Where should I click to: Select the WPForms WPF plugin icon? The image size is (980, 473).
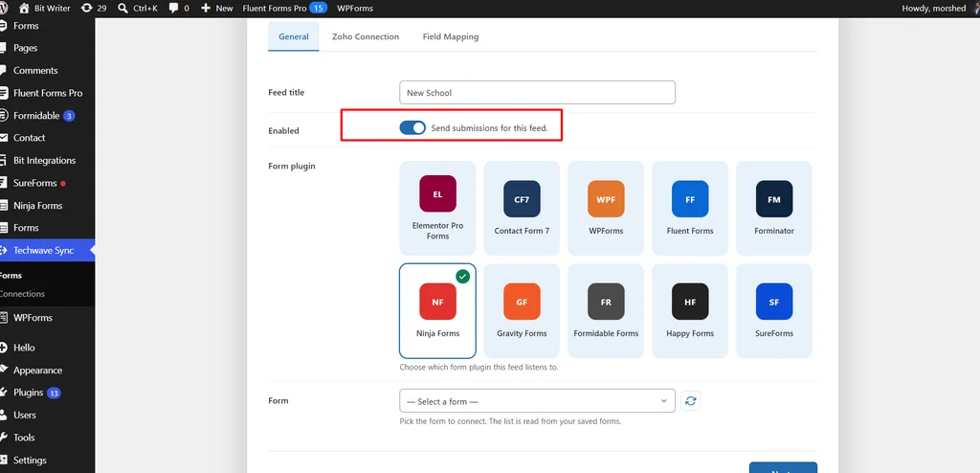(606, 199)
